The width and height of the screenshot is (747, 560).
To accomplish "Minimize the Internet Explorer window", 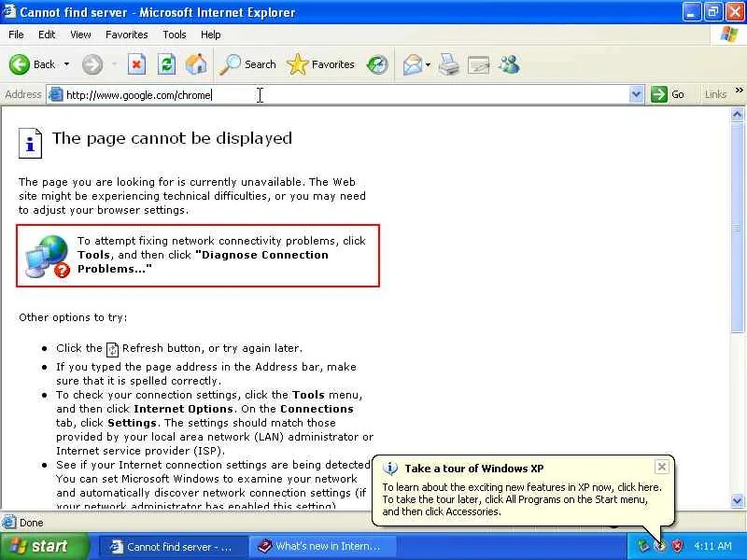I will [x=691, y=12].
